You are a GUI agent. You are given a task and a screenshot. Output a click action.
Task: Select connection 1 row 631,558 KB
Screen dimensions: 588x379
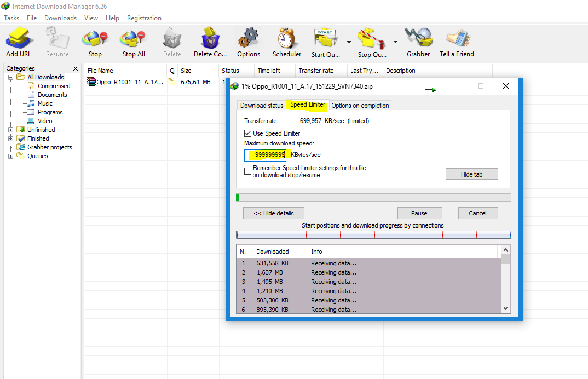point(368,263)
